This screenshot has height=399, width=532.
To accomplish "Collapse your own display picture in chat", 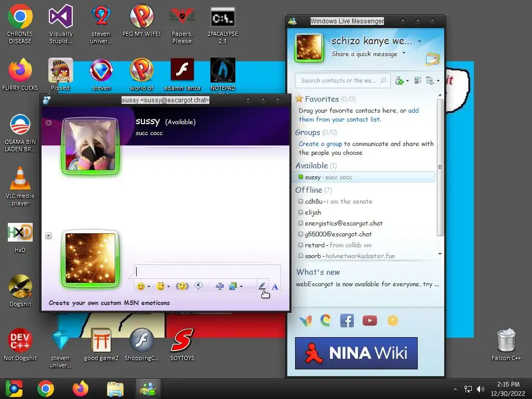I will pos(48,235).
